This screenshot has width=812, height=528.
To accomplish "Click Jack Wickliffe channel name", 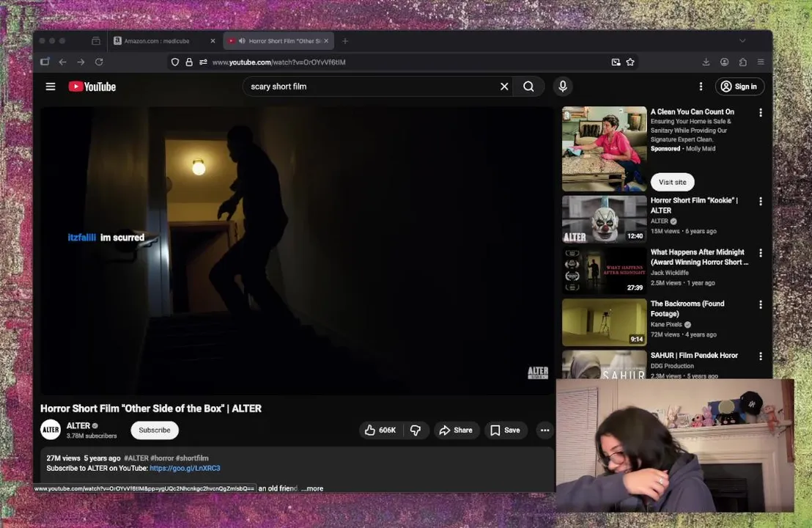I will [670, 273].
